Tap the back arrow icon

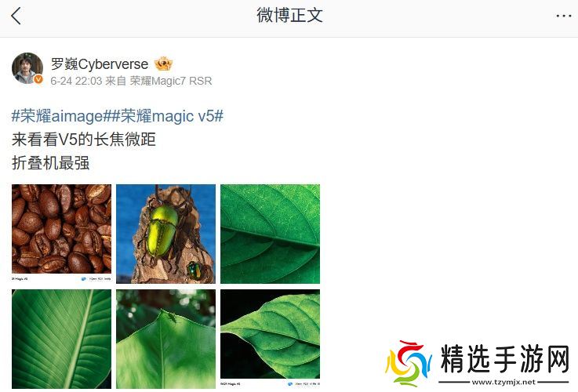tap(16, 16)
